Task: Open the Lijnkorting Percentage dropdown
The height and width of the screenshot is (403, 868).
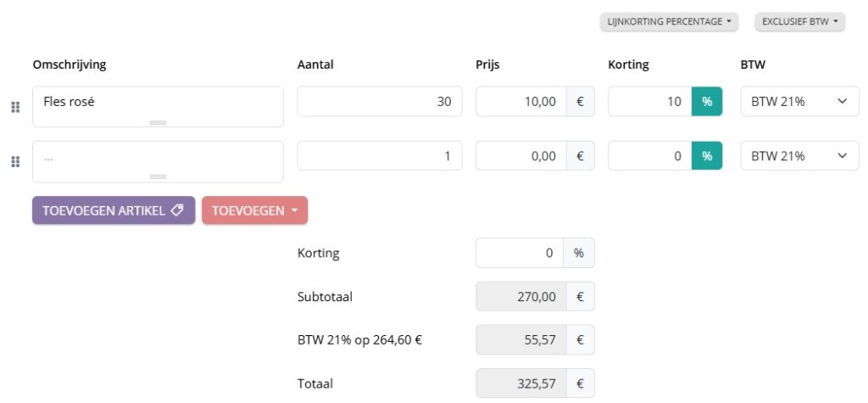Action: tap(669, 22)
